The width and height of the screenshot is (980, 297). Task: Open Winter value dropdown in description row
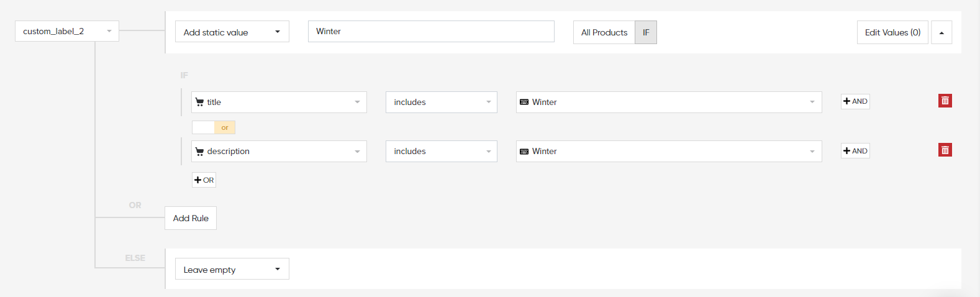pyautogui.click(x=669, y=151)
